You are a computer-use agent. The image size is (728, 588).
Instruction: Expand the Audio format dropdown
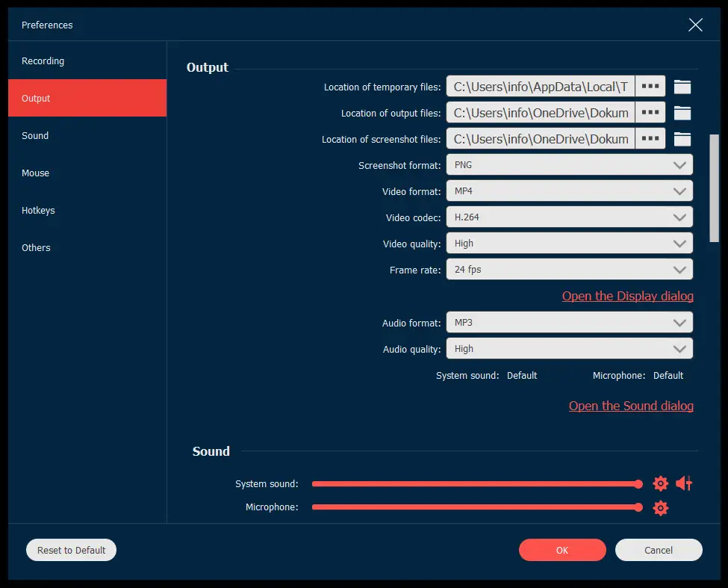coord(569,322)
